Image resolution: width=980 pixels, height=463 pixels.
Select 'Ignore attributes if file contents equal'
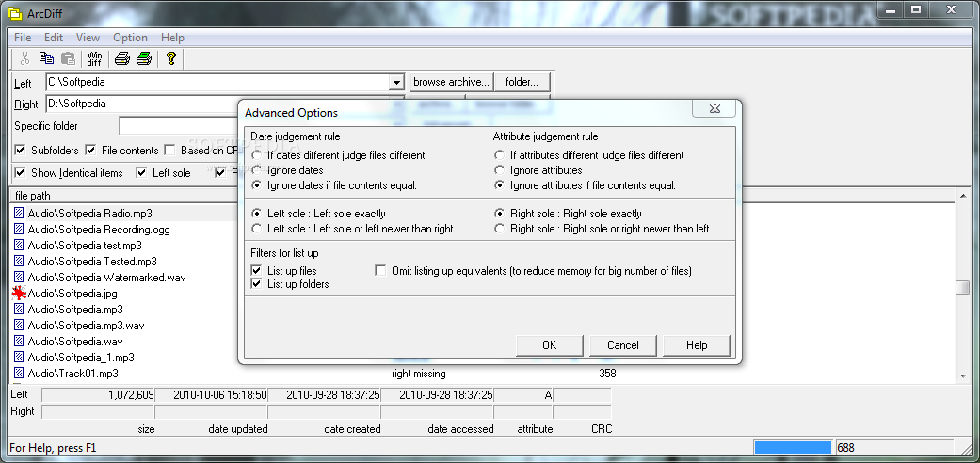point(499,185)
